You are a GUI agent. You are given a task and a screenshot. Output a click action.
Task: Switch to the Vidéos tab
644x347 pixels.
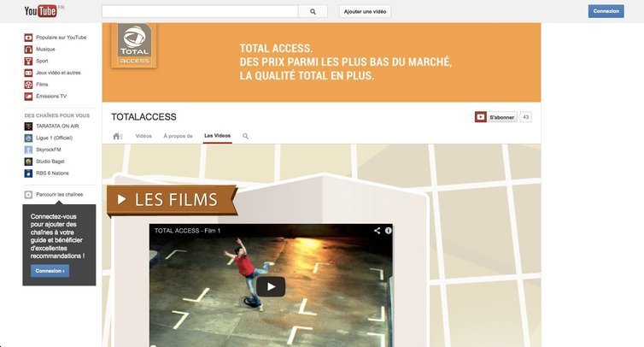coord(143,136)
